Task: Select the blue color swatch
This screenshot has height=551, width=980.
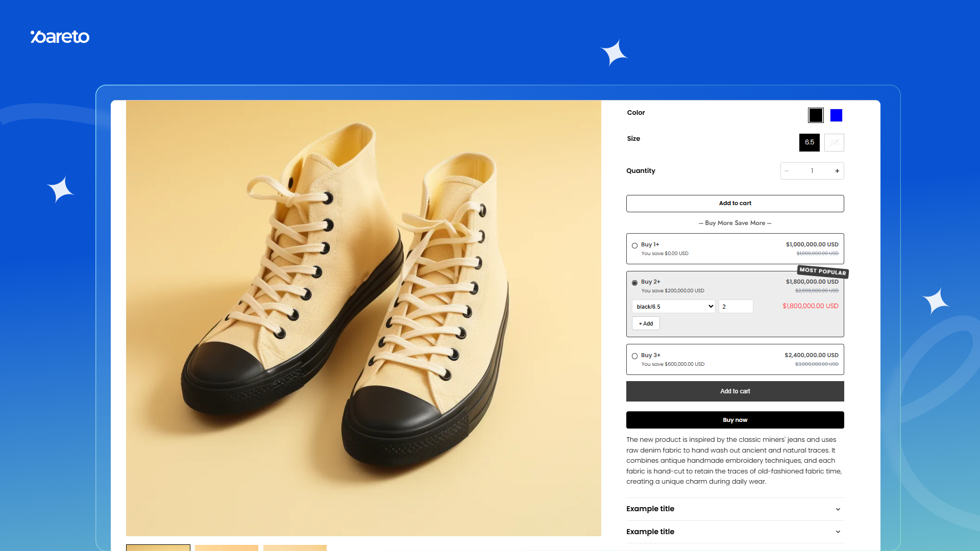Action: point(836,115)
